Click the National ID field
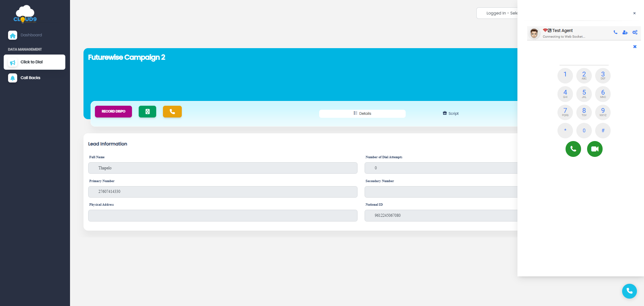 441,216
